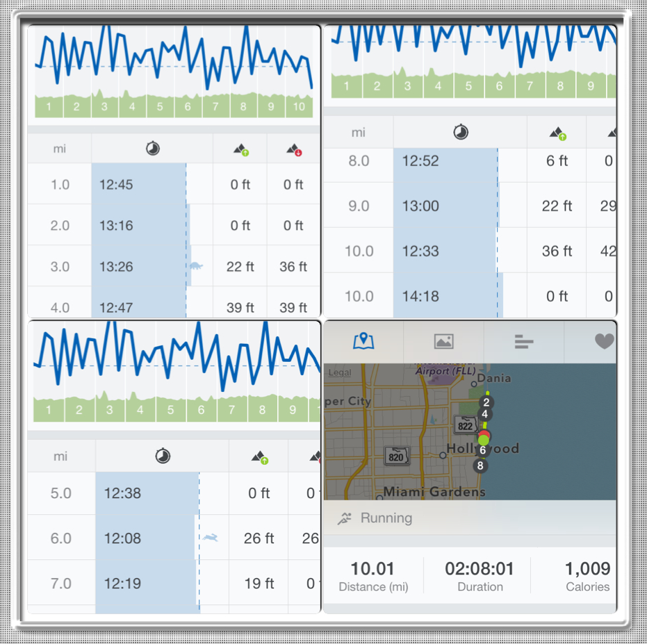
Task: Tap the 19 ft elevation gain cell
Action: tap(259, 584)
